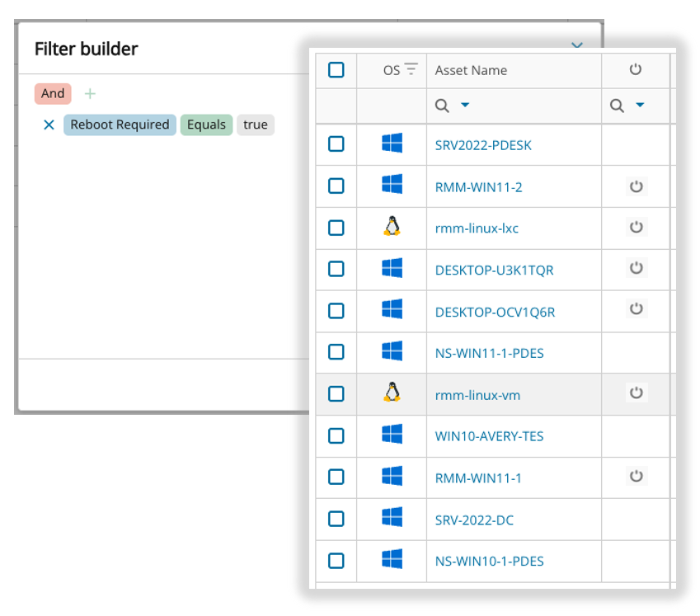Click reboot icon for rmm-linux-lxc row
Viewport: 700px width, 616px height.
click(x=635, y=227)
